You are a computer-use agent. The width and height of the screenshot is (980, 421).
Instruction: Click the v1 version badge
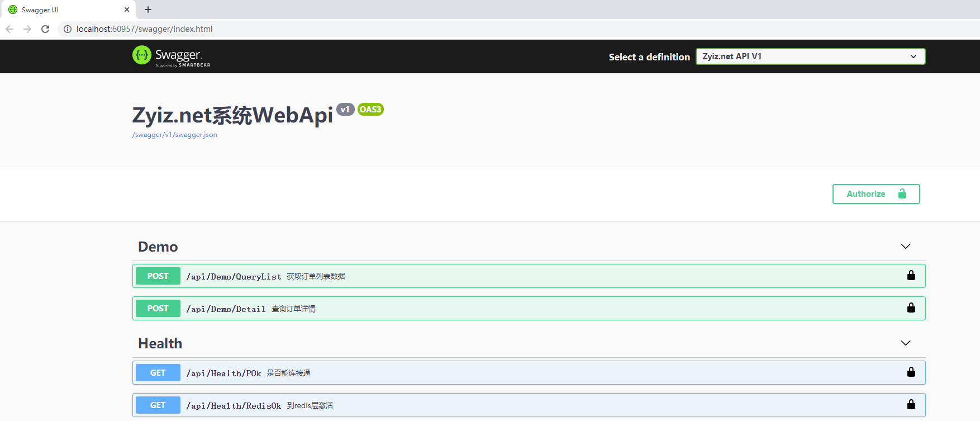coord(345,110)
